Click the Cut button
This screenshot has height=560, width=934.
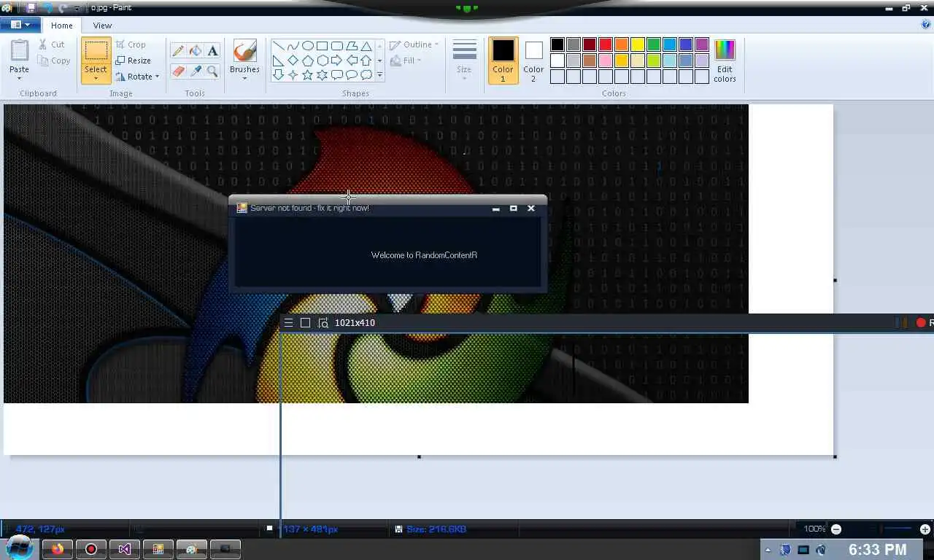coord(52,44)
